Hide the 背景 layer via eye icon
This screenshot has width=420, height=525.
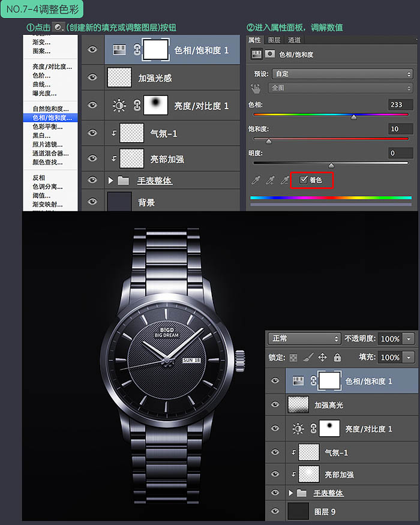(92, 202)
